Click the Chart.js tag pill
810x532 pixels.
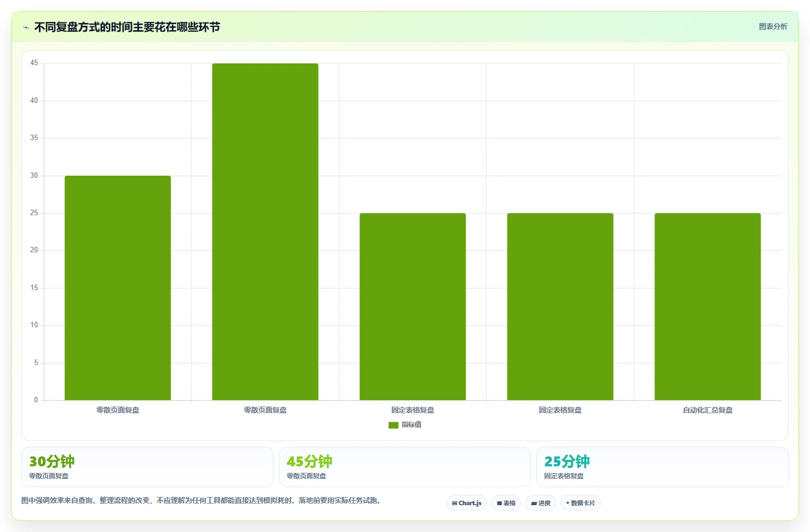pos(467,503)
